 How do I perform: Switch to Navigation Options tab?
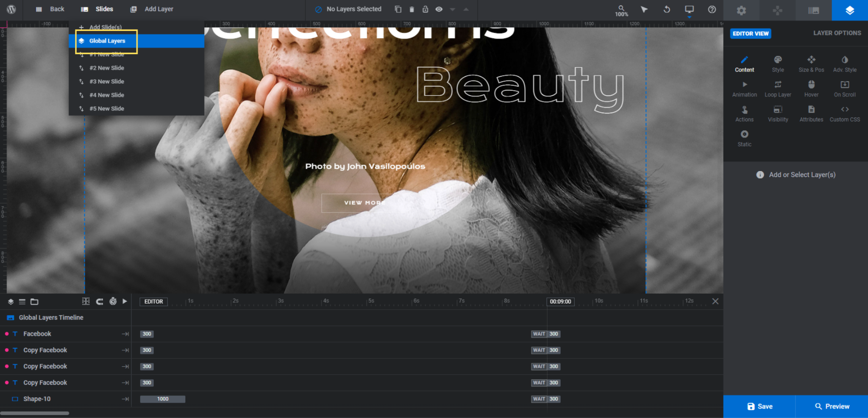[777, 10]
